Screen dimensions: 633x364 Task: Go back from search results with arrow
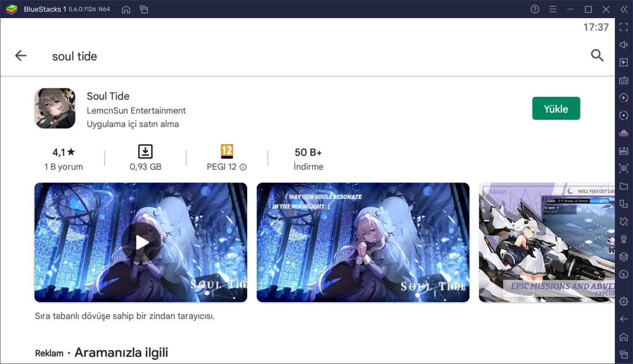coord(20,55)
